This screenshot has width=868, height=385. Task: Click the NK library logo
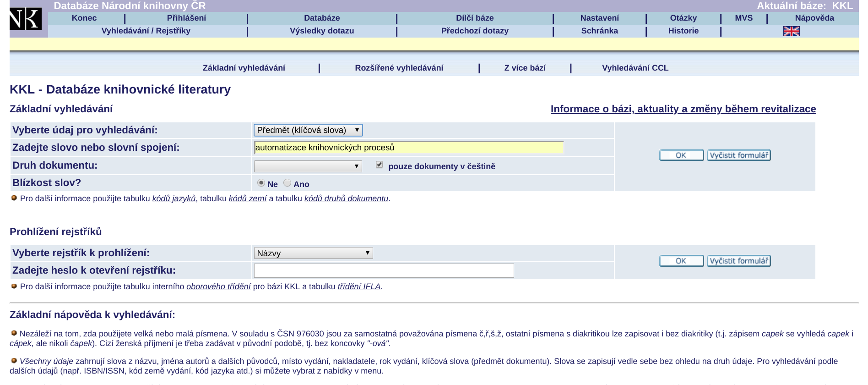26,19
